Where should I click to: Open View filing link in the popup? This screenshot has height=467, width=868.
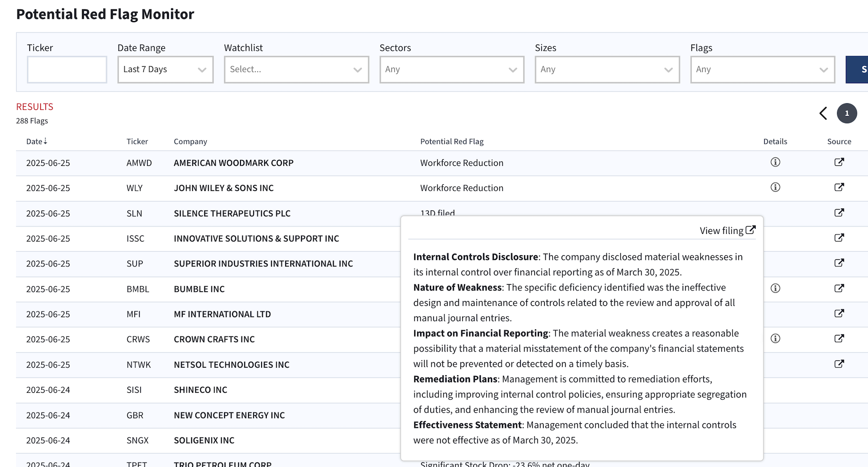click(x=727, y=230)
